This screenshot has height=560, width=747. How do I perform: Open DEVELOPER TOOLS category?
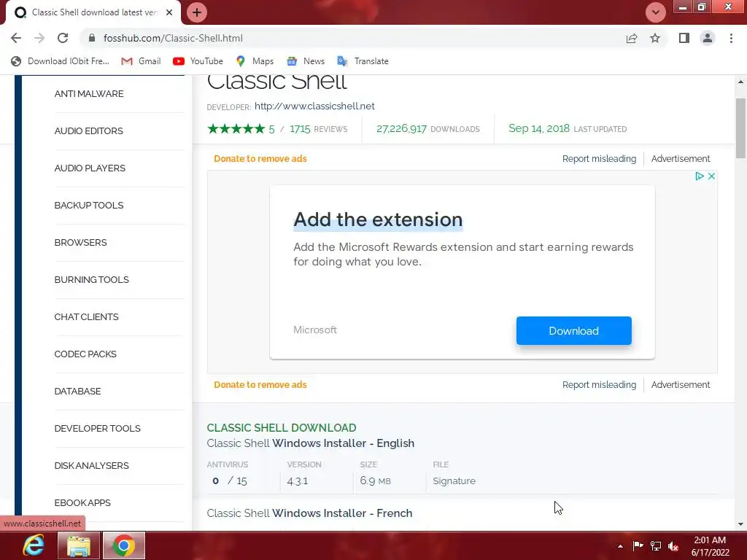pyautogui.click(x=97, y=428)
